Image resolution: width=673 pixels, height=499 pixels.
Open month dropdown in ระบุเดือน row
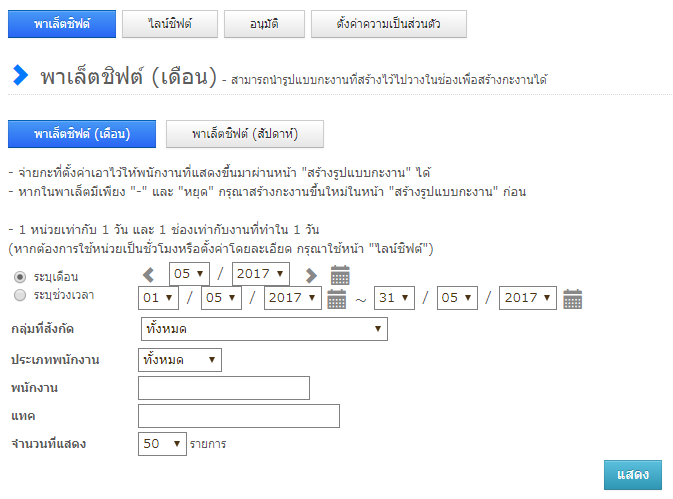[189, 274]
